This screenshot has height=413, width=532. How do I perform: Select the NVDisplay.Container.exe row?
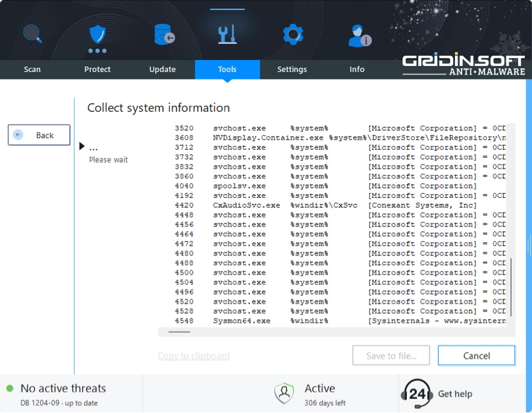point(340,138)
